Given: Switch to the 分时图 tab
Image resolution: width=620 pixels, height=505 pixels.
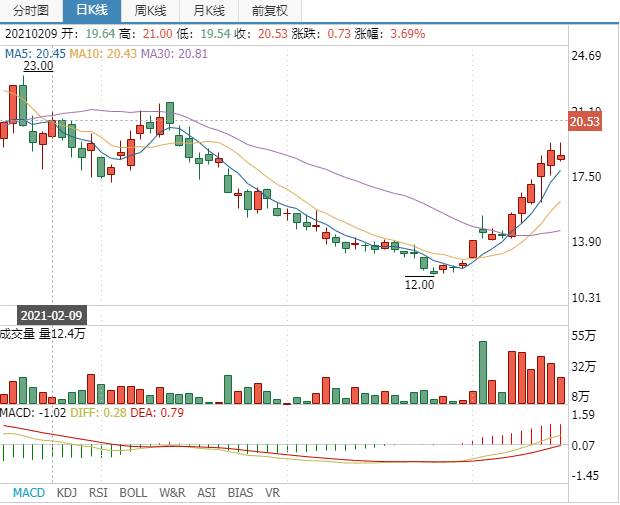Looking at the screenshot, I should 29,11.
